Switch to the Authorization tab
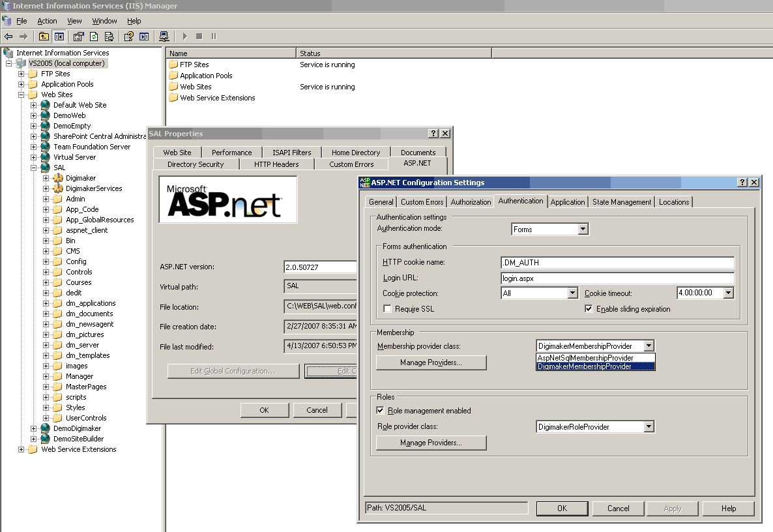This screenshot has width=773, height=532. coord(471,202)
